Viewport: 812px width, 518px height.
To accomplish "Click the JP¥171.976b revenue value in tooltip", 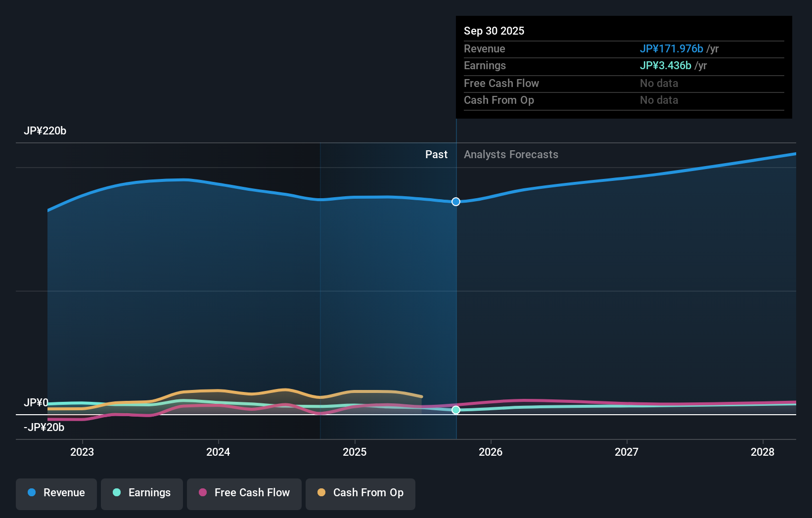I will pyautogui.click(x=672, y=48).
